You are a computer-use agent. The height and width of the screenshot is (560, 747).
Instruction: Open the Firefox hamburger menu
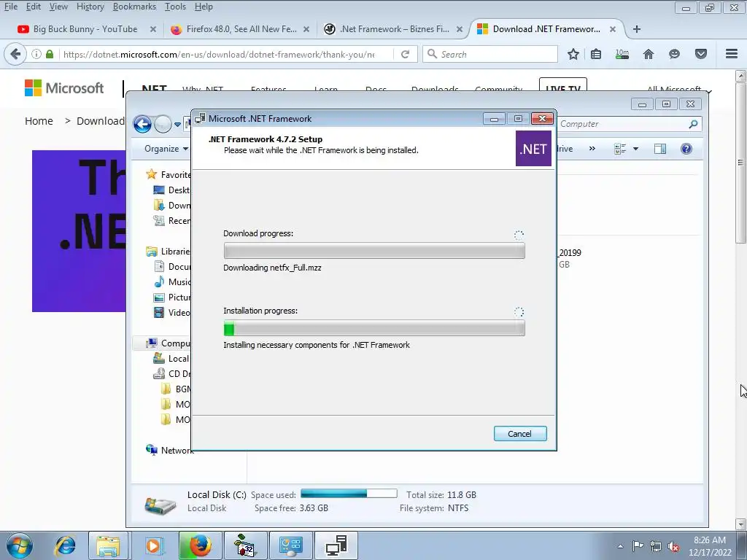pos(732,54)
